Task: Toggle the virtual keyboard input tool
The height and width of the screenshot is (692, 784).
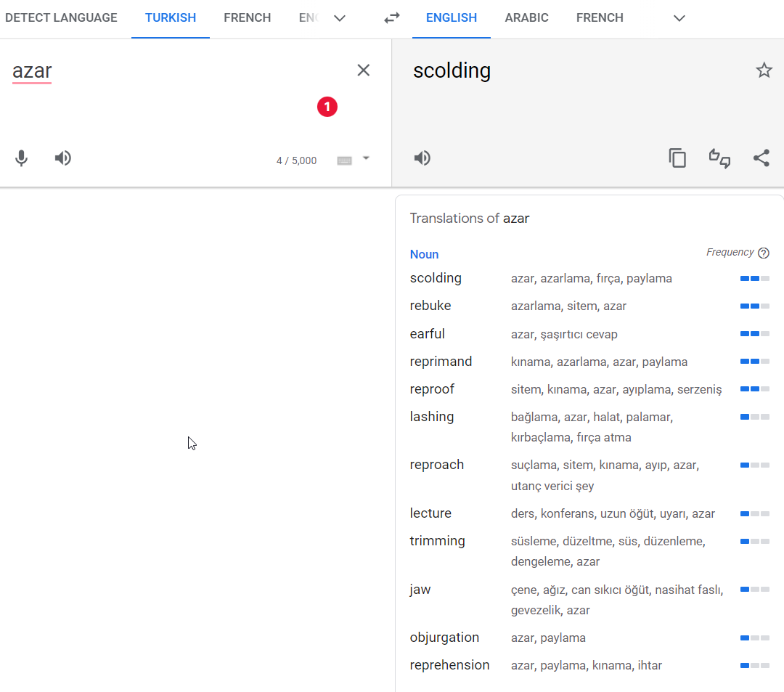Action: tap(345, 160)
